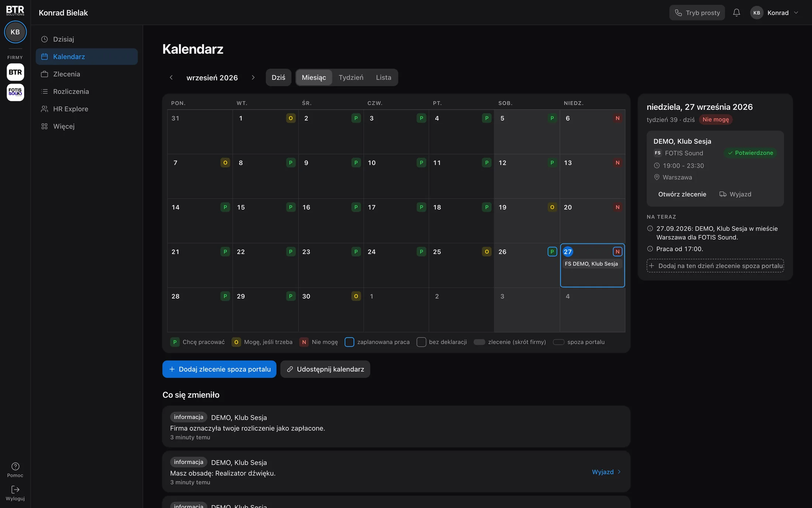Select September 15 day cell
The height and width of the screenshot is (508, 812).
point(265,221)
